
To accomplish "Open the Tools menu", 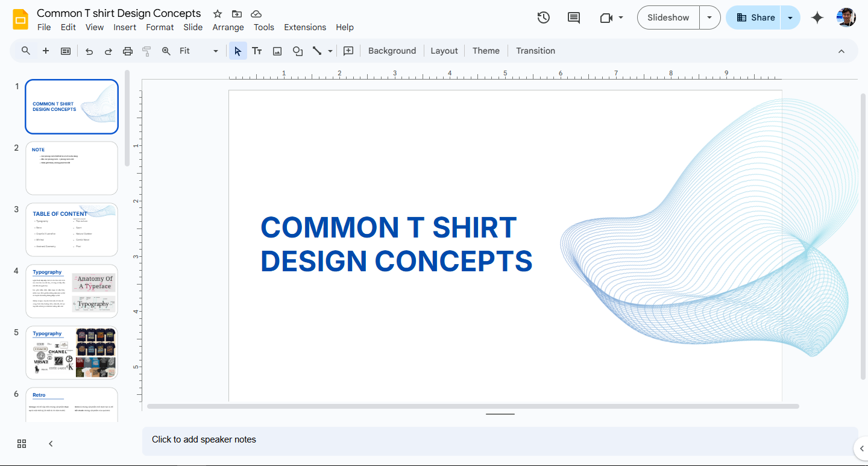I will point(264,27).
